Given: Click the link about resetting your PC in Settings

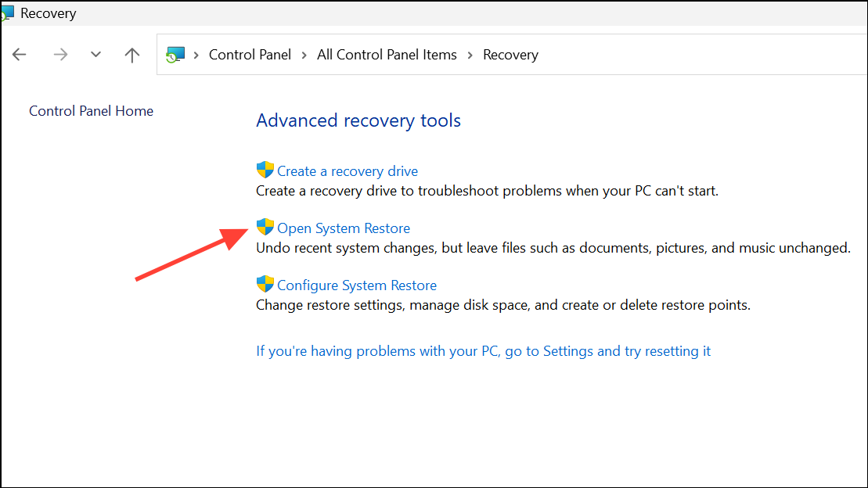Looking at the screenshot, I should coord(483,350).
